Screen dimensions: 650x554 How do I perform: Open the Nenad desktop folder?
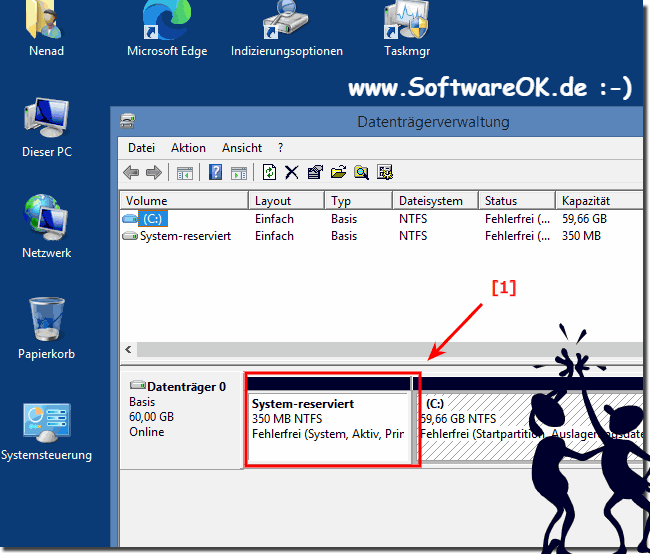[46, 29]
